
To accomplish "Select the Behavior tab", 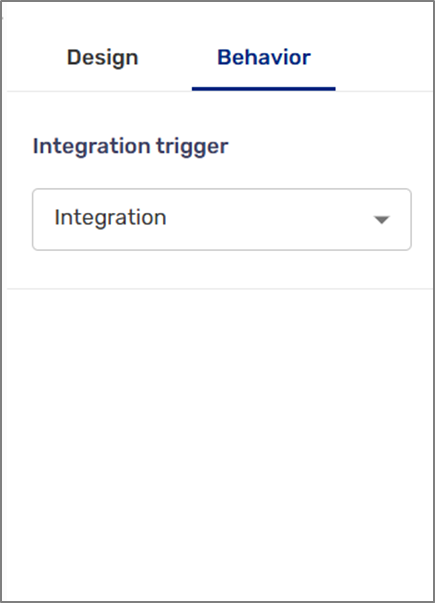I will point(264,58).
